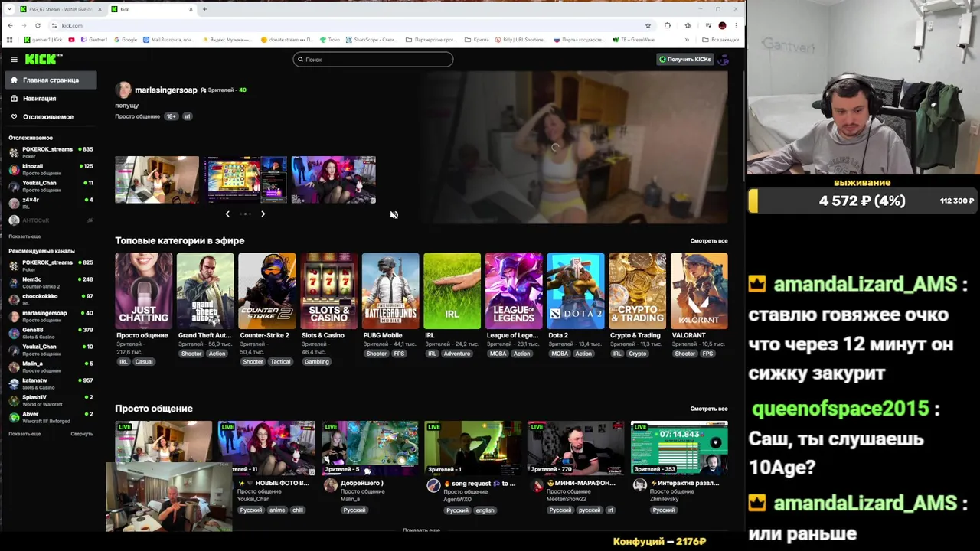Click english tag under AgentWXO stream
The width and height of the screenshot is (980, 551).
pyautogui.click(x=485, y=510)
